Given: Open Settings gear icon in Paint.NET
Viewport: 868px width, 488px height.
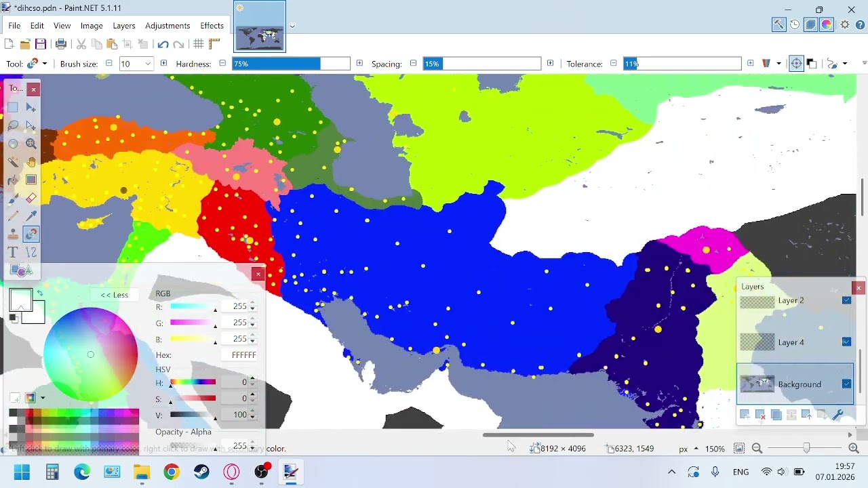Looking at the screenshot, I should [x=845, y=24].
